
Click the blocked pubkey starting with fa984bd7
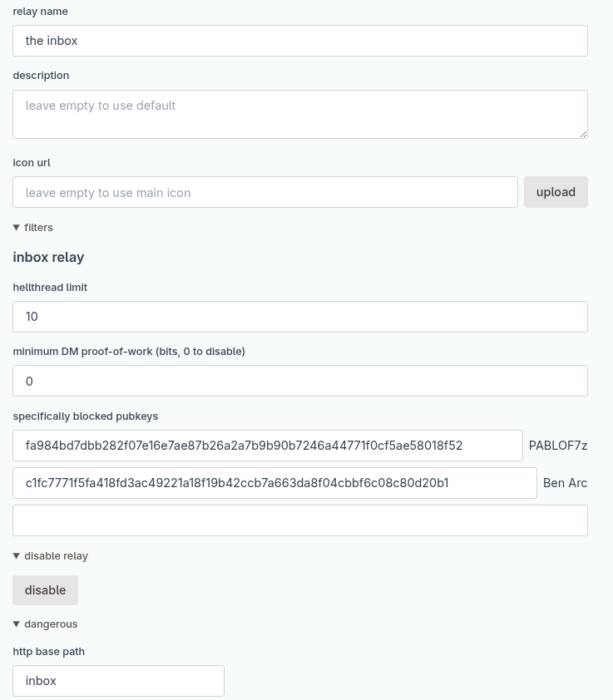[267, 446]
